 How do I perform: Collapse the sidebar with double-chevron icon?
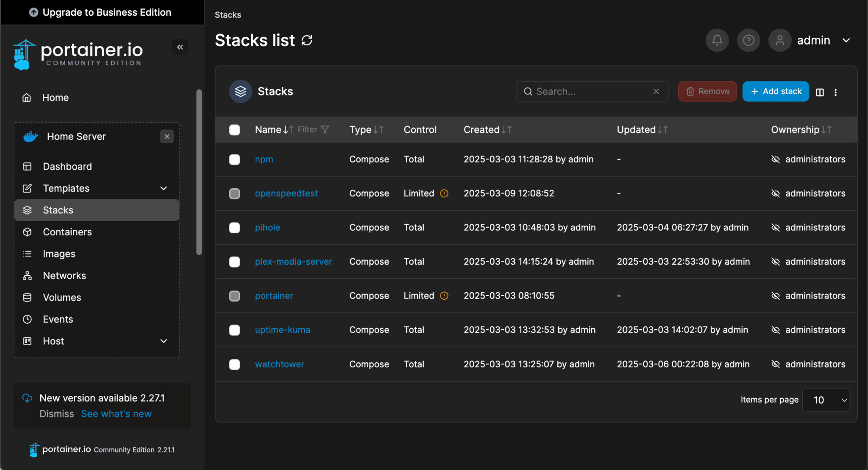coord(180,47)
